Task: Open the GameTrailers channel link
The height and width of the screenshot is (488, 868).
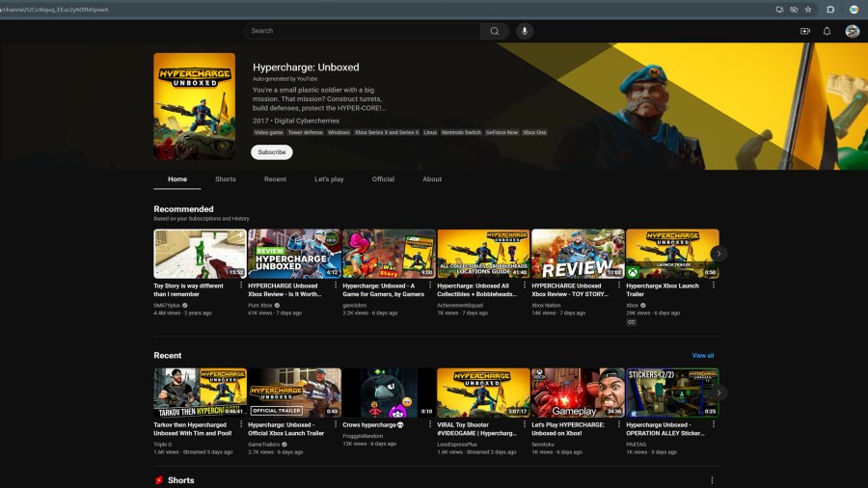Action: coord(263,445)
